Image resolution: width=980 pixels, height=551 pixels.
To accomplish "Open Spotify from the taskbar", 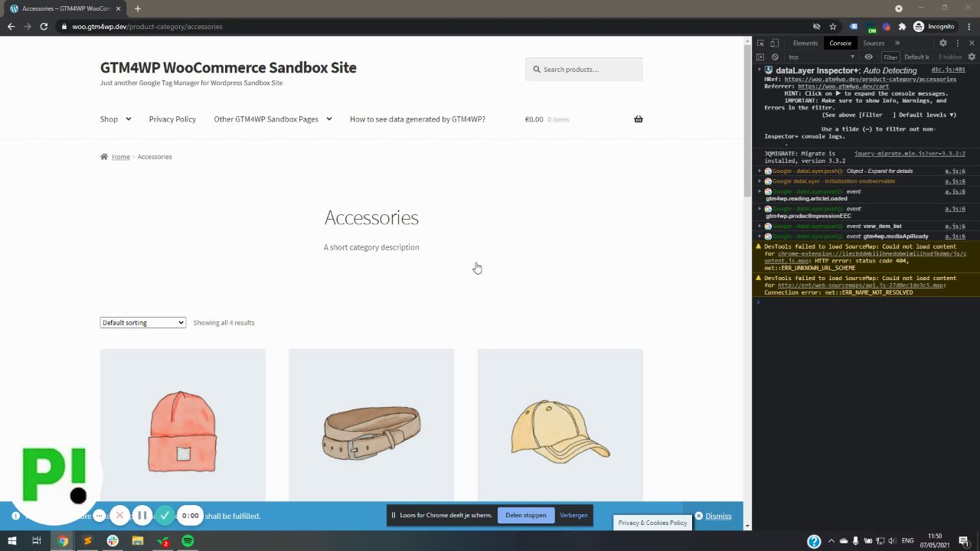I will point(188,541).
